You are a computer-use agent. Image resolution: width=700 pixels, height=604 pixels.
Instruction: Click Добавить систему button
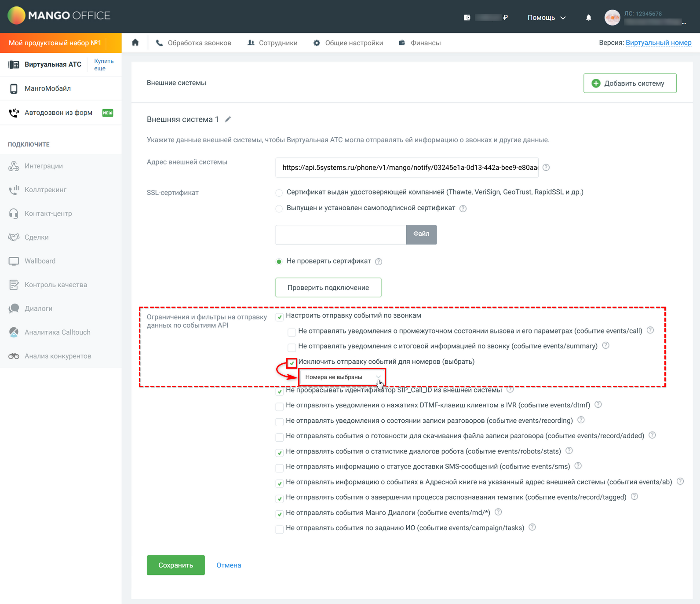pyautogui.click(x=630, y=83)
